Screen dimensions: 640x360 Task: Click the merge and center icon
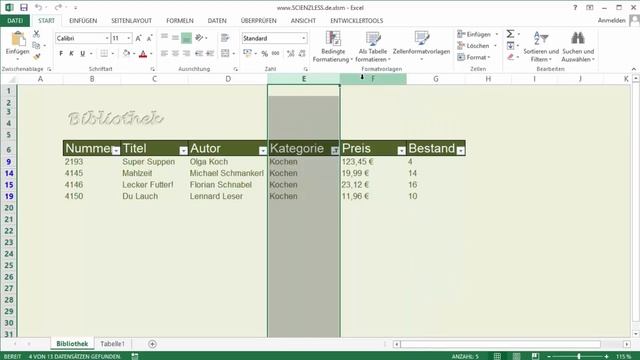click(x=225, y=53)
